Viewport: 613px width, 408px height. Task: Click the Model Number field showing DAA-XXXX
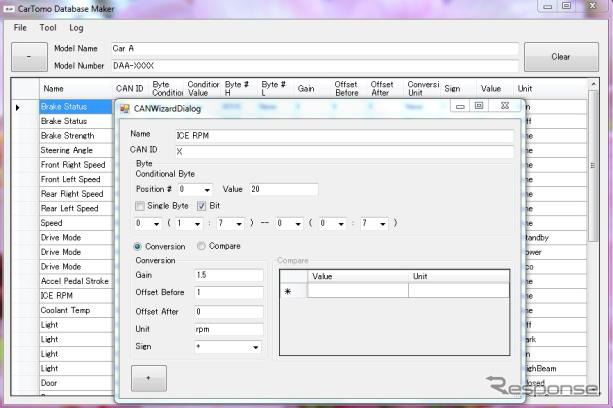315,66
